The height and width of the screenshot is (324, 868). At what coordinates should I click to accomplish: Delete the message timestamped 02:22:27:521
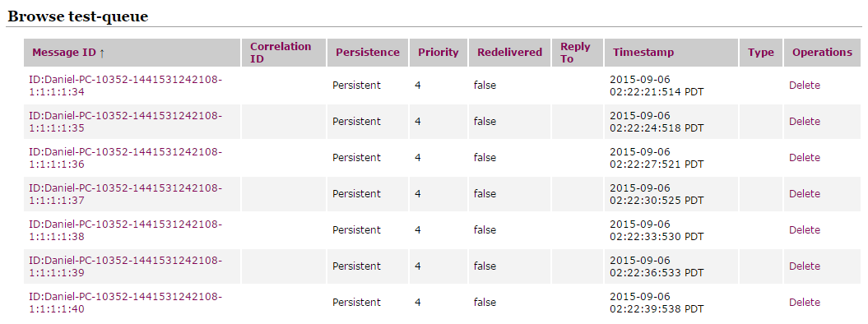point(805,158)
